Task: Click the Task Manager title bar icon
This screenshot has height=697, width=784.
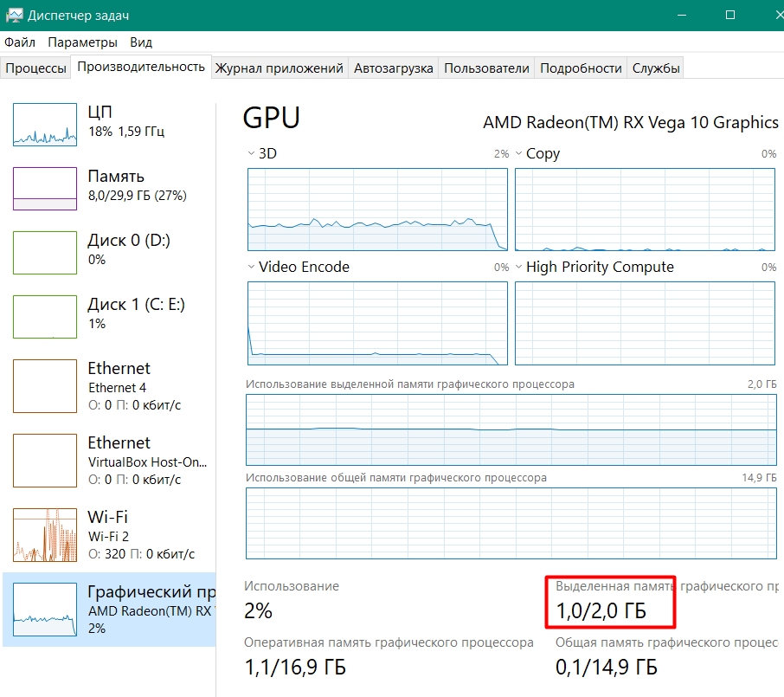Action: pos(14,15)
